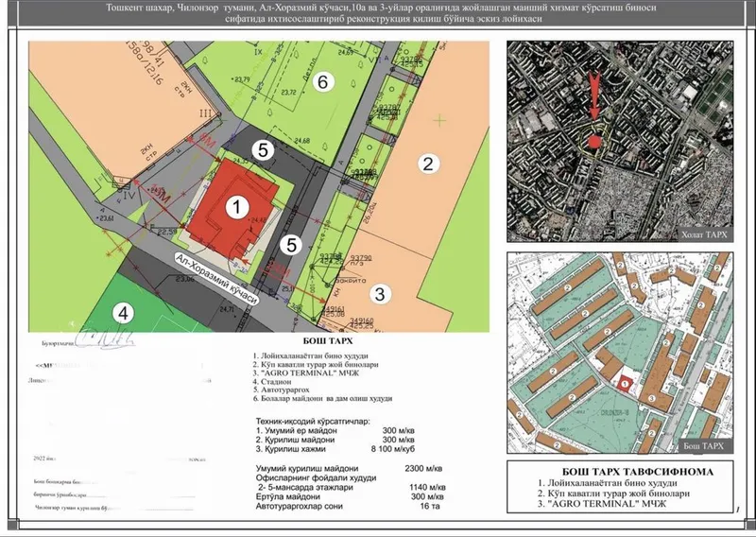Image resolution: width=756 pixels, height=537 pixels.
Task: Click the БОШ ТАРХ heading below the plan
Action: click(x=328, y=341)
